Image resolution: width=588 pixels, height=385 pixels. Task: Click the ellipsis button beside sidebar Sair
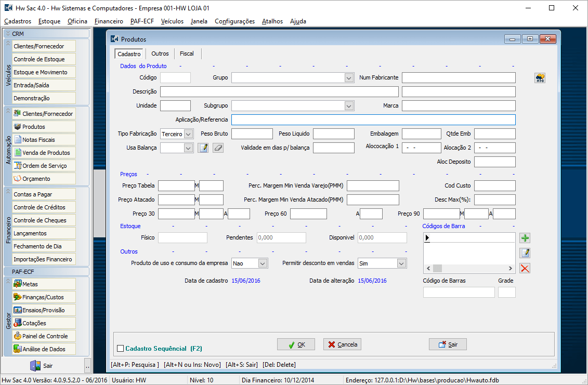coord(87,365)
